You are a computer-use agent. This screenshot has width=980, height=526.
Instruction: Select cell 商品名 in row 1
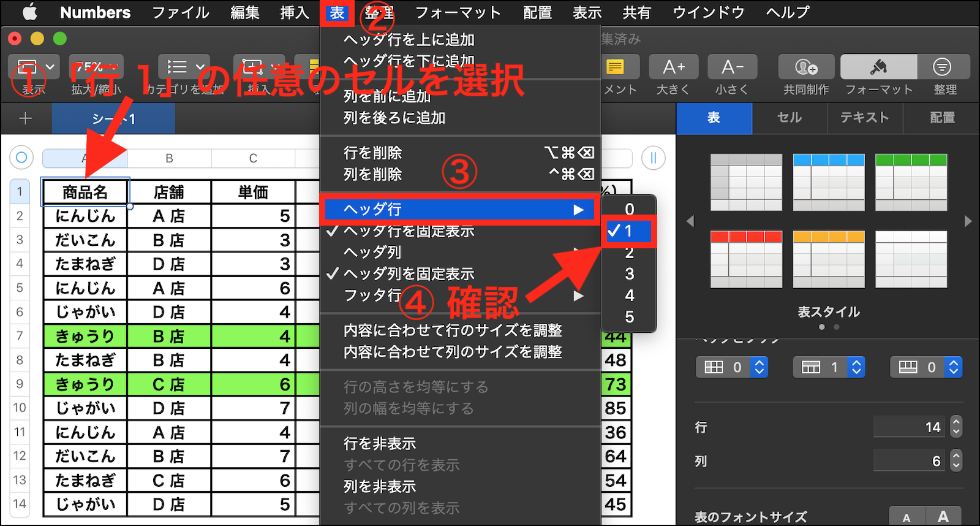pos(85,192)
